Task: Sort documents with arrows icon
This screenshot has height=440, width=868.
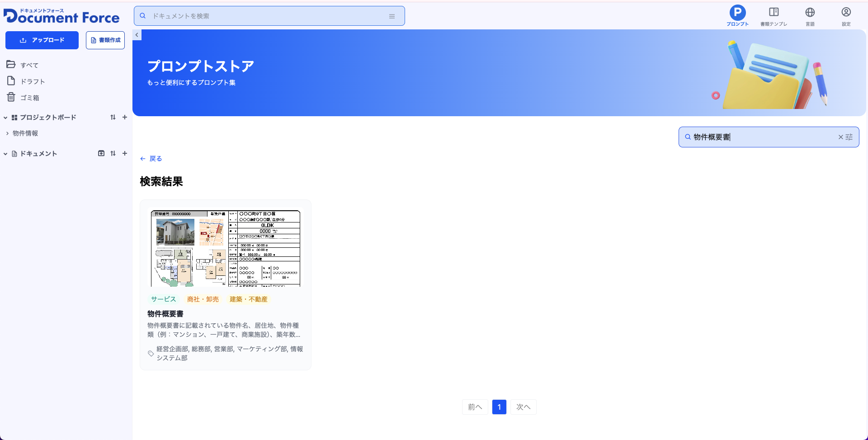Action: (x=113, y=153)
